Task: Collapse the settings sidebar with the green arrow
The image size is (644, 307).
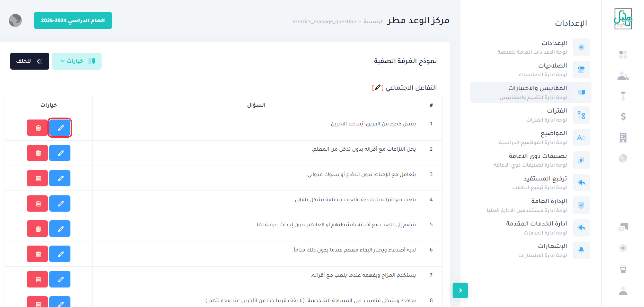Action: (x=460, y=290)
